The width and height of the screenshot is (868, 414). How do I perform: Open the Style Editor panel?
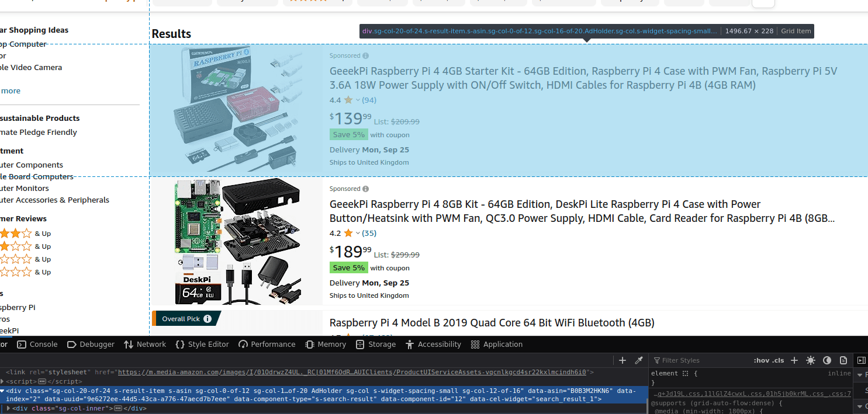(x=202, y=345)
